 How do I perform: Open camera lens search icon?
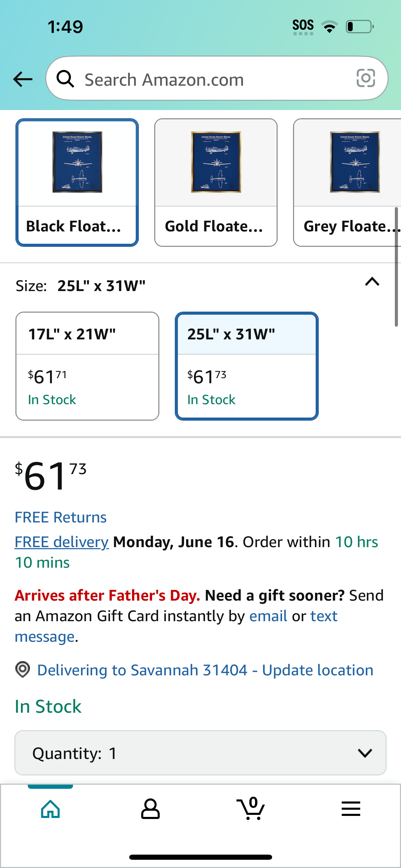366,78
